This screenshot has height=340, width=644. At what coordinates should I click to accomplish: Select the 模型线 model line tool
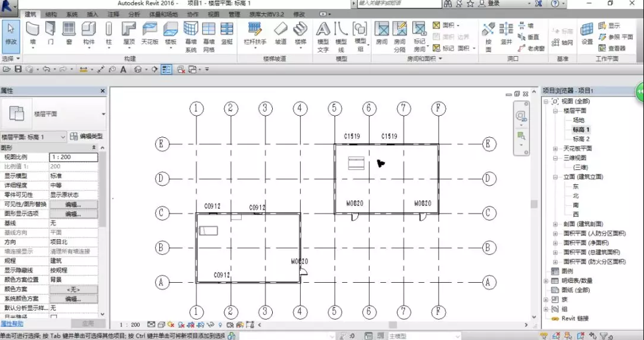coord(341,37)
